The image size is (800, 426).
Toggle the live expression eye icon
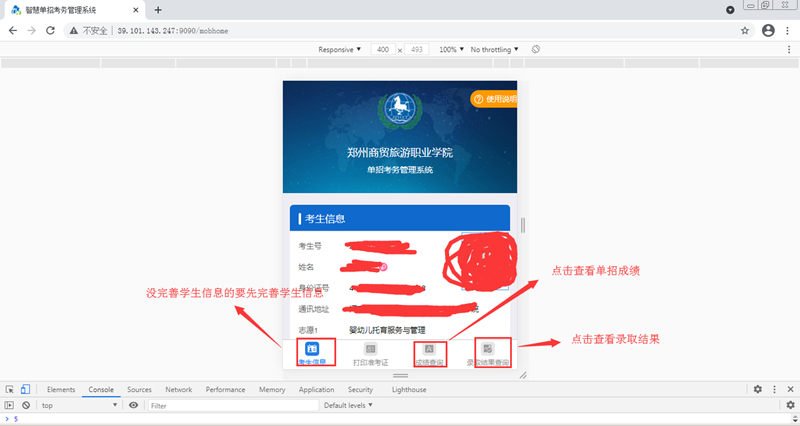[133, 405]
